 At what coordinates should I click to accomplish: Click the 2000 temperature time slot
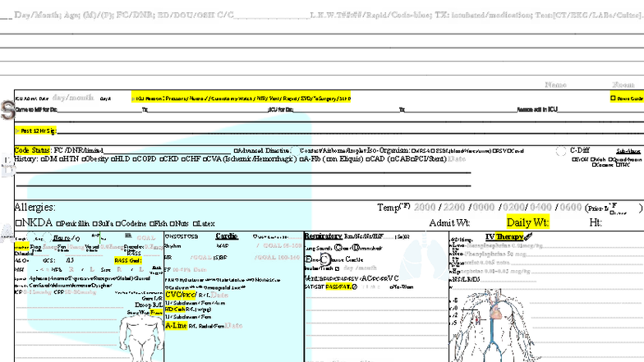point(425,207)
